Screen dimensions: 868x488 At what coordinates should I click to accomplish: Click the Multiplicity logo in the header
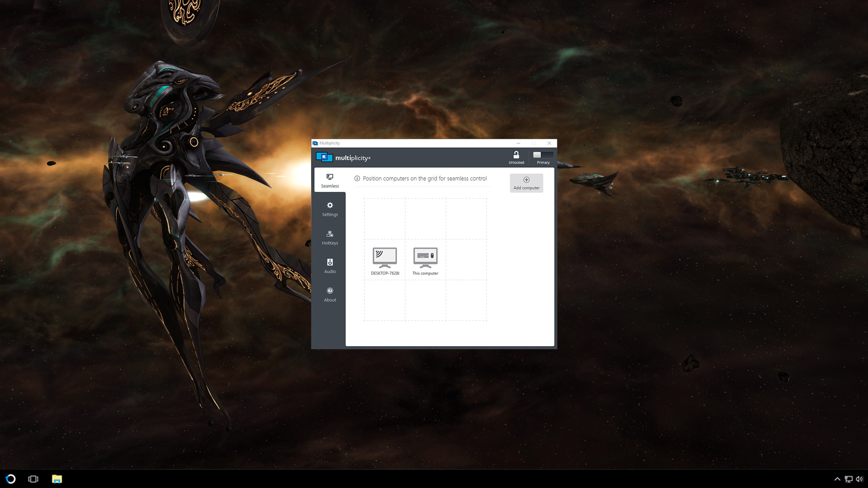tap(324, 158)
